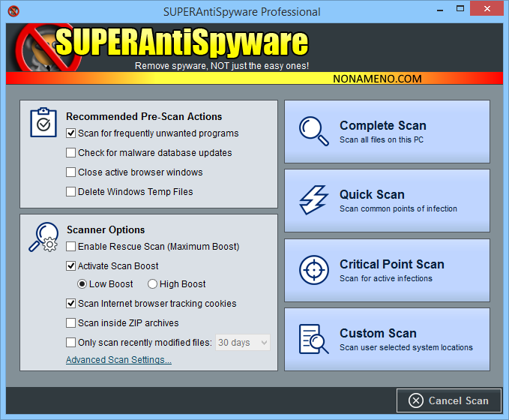Select the High Boost radio option
The height and width of the screenshot is (420, 509).
point(152,284)
